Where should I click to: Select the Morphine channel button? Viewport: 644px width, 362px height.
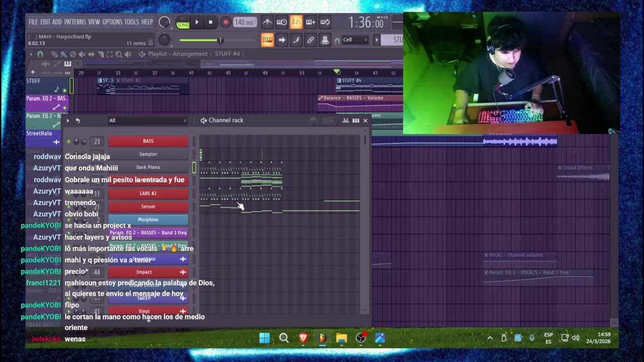tap(148, 220)
